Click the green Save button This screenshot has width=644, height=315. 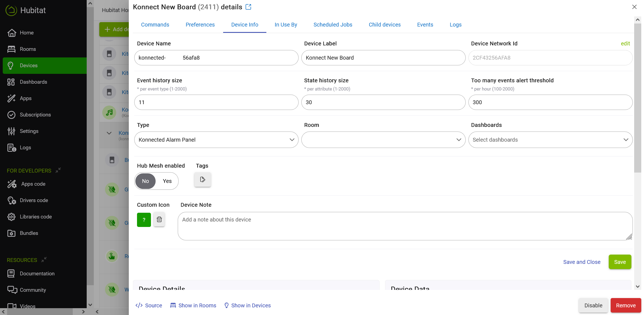[620, 262]
